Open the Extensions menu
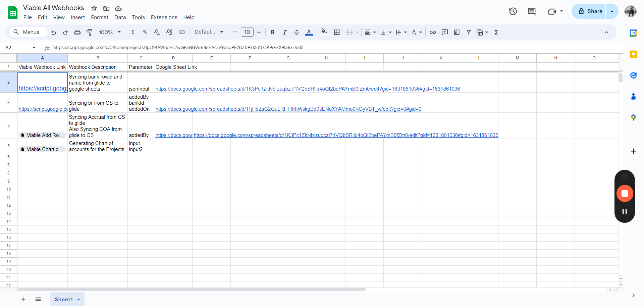The width and height of the screenshot is (644, 306). point(164,17)
